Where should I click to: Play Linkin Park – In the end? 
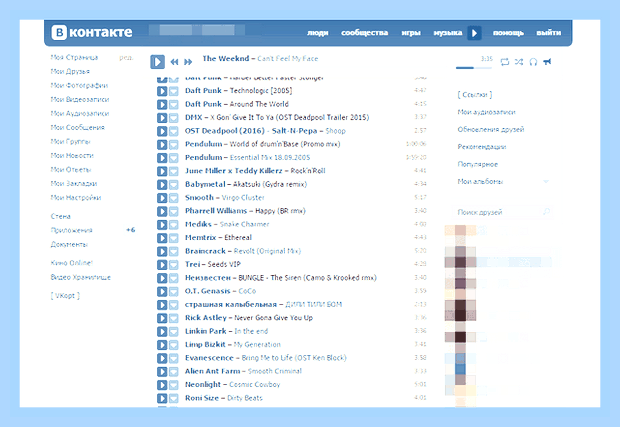click(x=162, y=331)
